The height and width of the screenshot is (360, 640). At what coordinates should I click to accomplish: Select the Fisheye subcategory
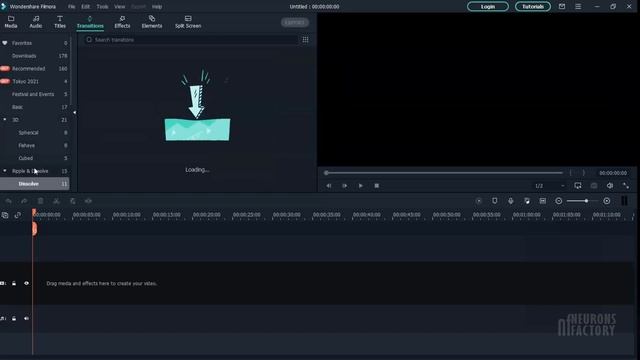click(35, 145)
